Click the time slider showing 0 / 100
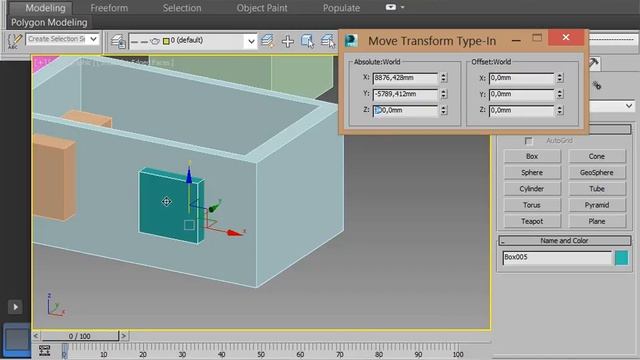640x360 pixels. point(80,336)
